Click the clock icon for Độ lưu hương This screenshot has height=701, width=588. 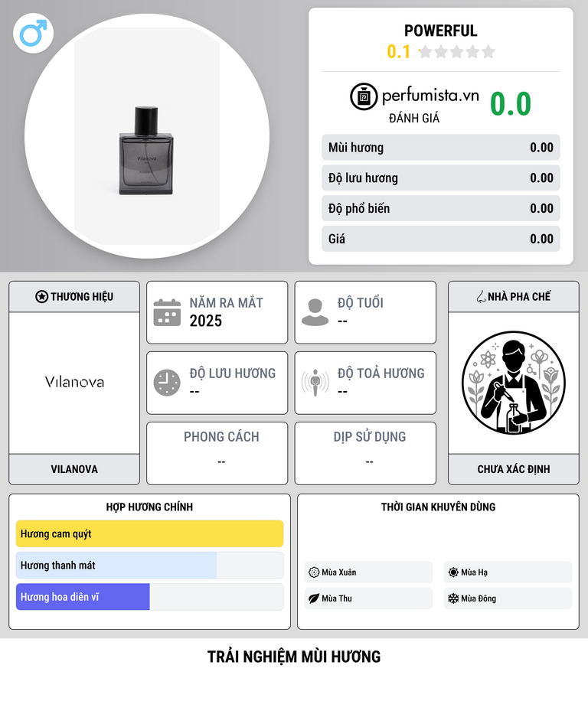point(167,383)
